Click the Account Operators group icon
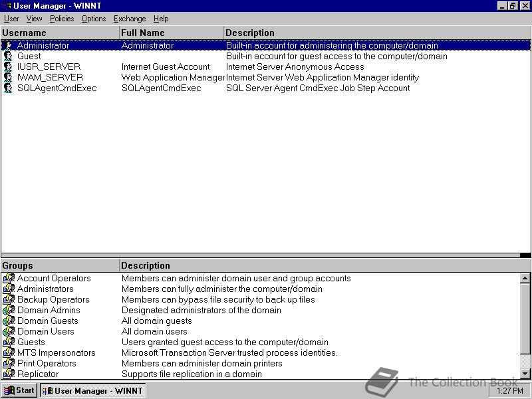 click(9, 278)
